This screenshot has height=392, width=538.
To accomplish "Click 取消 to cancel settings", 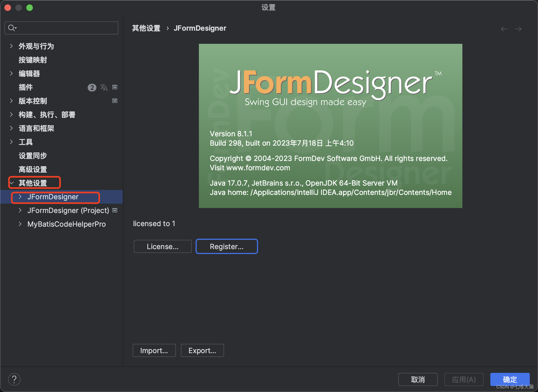I will coord(418,379).
